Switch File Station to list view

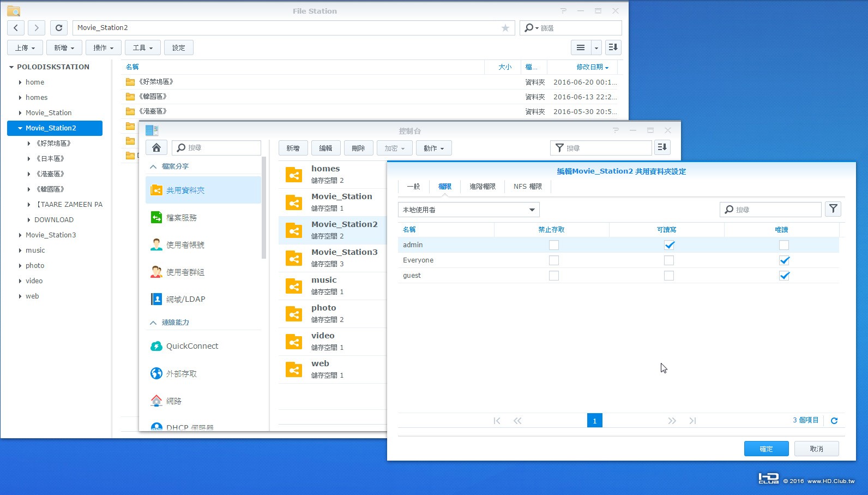tap(581, 47)
